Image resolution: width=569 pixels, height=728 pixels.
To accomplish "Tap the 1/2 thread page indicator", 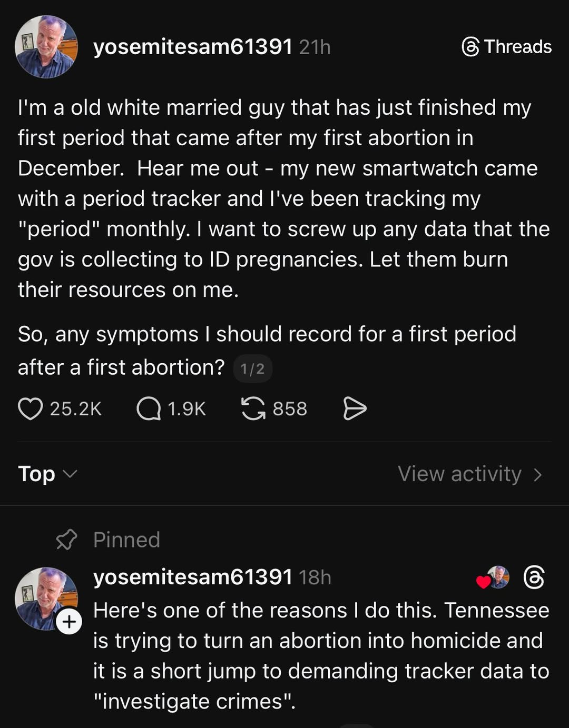I will tap(252, 369).
